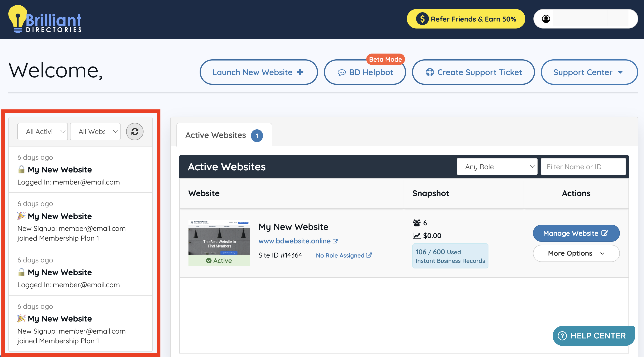Click the Manage Website button
Viewport: 644px width, 357px height.
576,233
